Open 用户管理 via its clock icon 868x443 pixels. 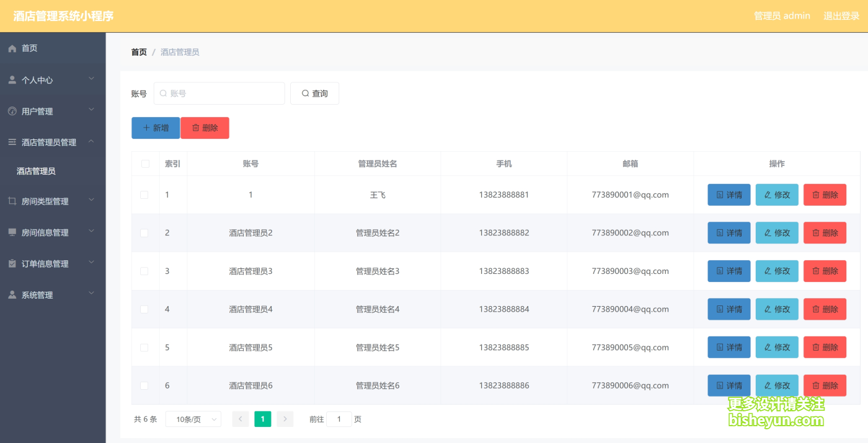(11, 111)
